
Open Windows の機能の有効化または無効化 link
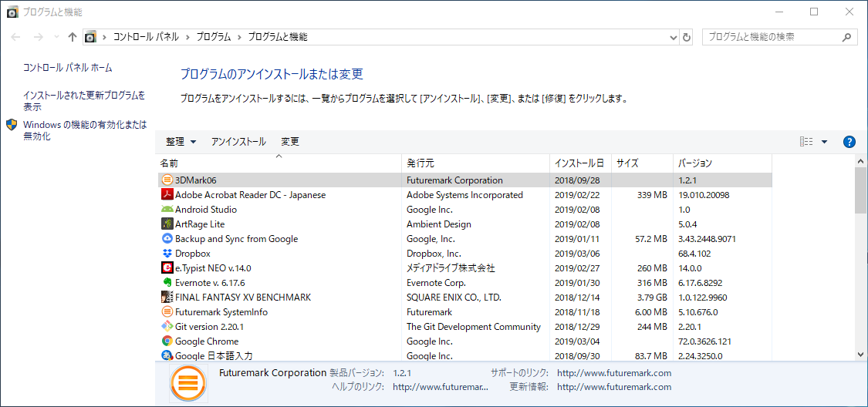[85, 130]
